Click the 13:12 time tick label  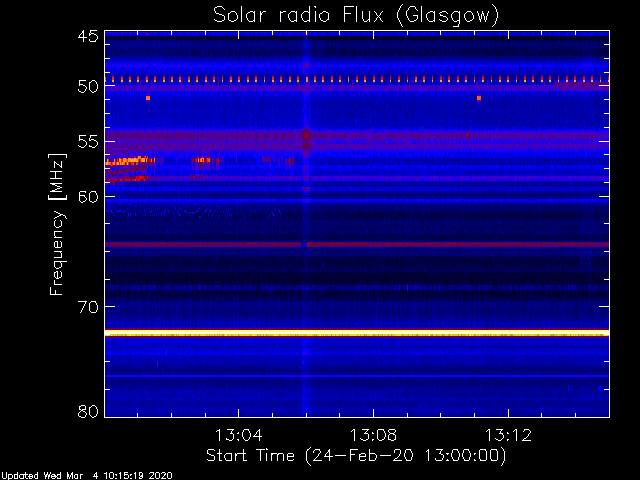coord(508,435)
